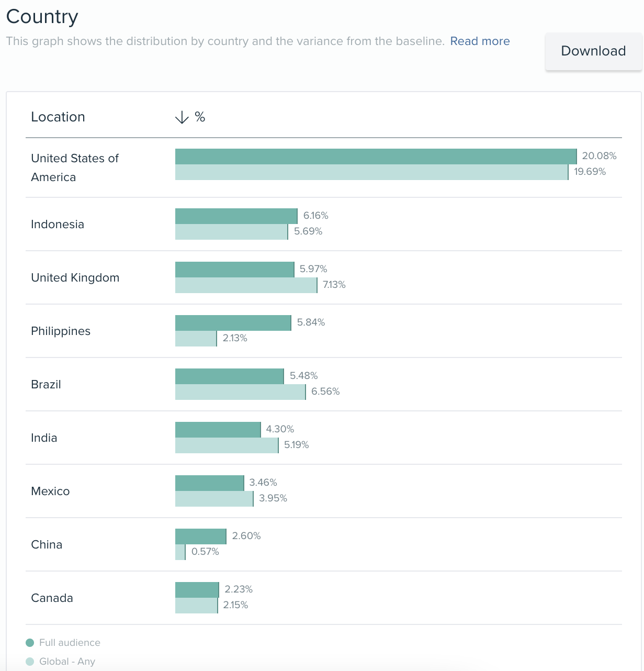Screen dimensions: 644x671
Task: Click the Full audience legend label
Action: click(70, 643)
